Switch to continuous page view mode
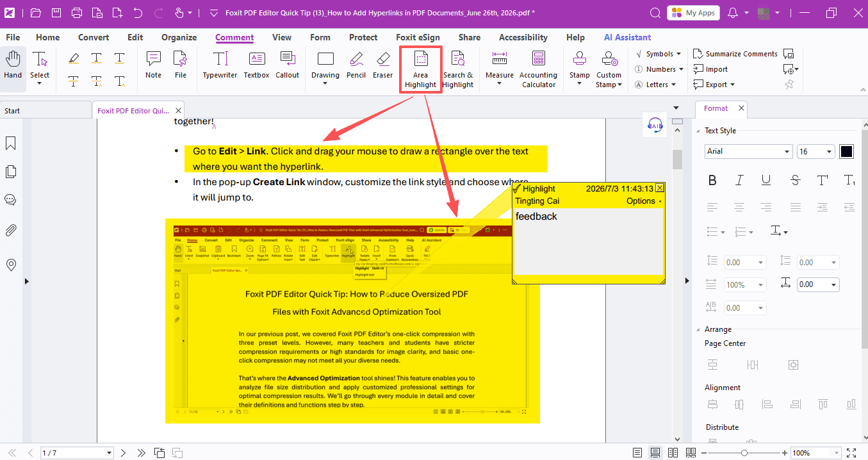 (x=655, y=453)
